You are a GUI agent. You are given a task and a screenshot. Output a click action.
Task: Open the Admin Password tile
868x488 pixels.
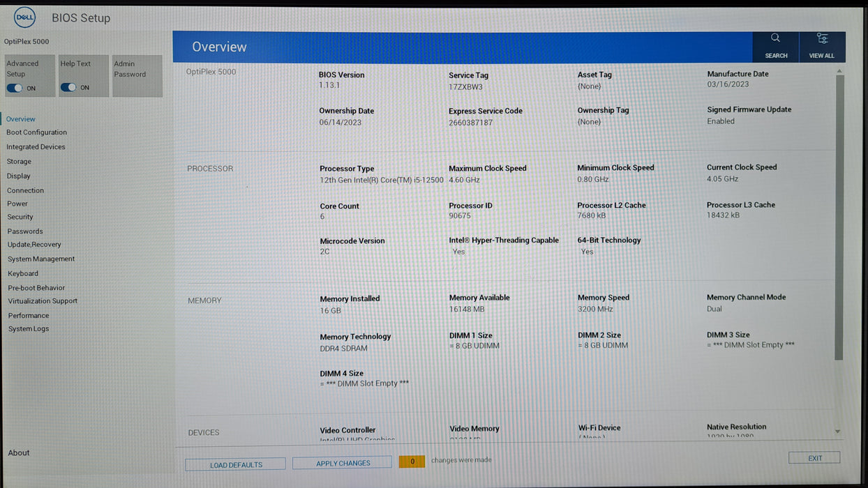click(x=137, y=75)
